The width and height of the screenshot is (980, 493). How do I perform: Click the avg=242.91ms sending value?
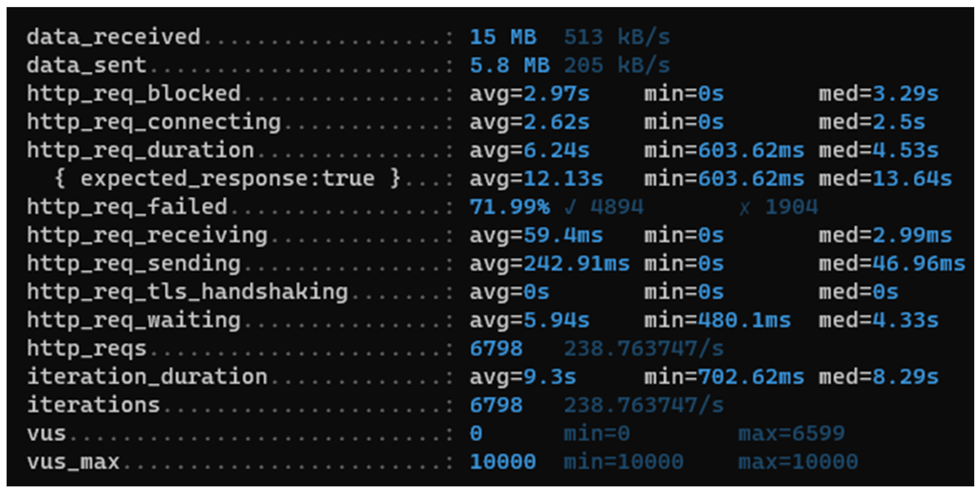click(x=549, y=264)
